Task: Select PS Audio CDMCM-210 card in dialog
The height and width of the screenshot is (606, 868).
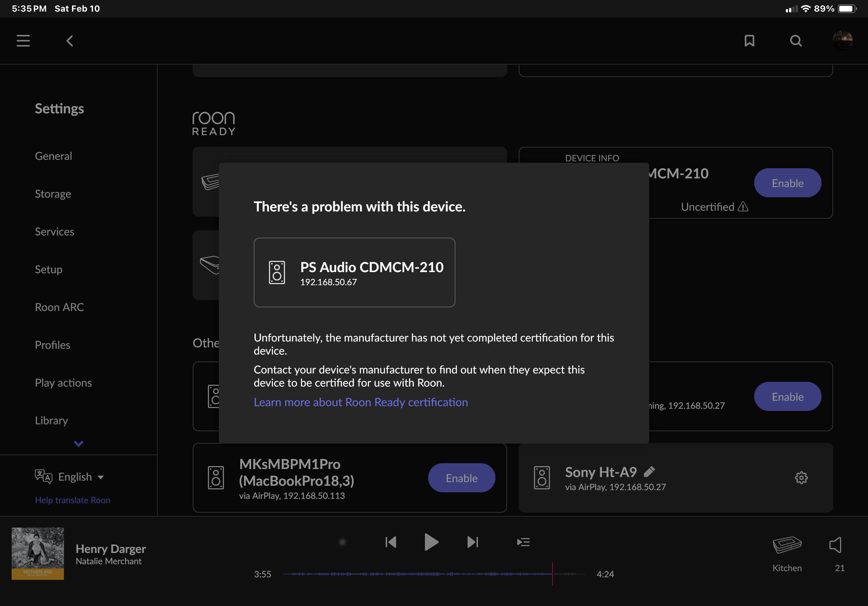Action: [354, 272]
